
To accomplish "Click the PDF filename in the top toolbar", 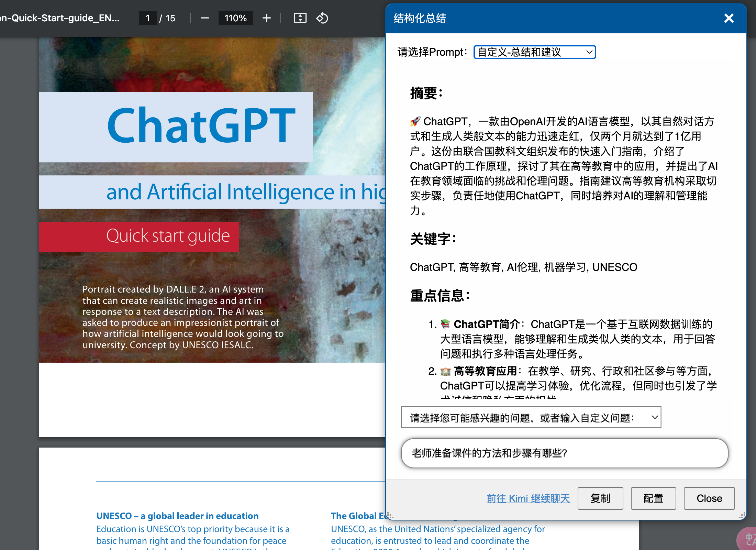I will [60, 18].
